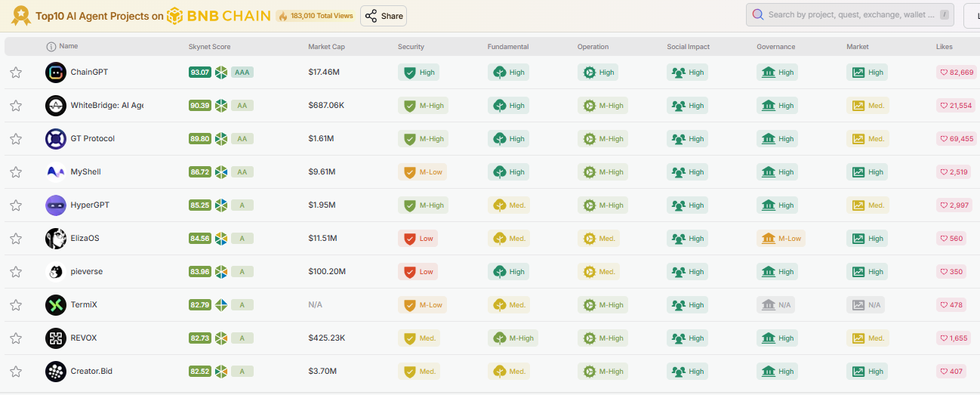Image resolution: width=980 pixels, height=395 pixels.
Task: Select the MyShell logo icon
Action: (x=56, y=172)
